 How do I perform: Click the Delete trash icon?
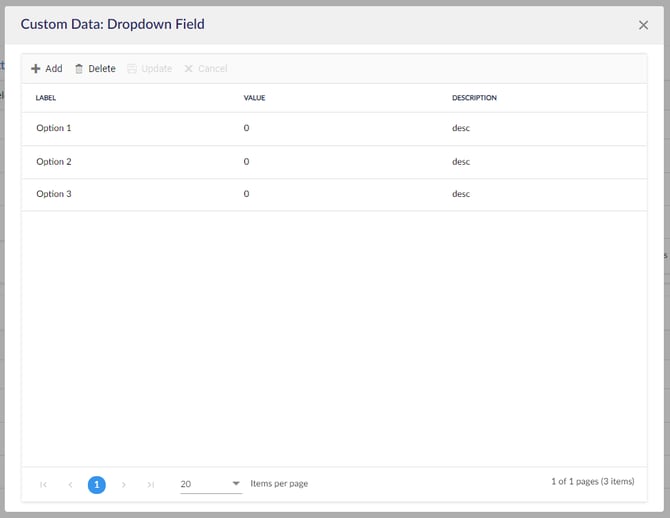(79, 69)
